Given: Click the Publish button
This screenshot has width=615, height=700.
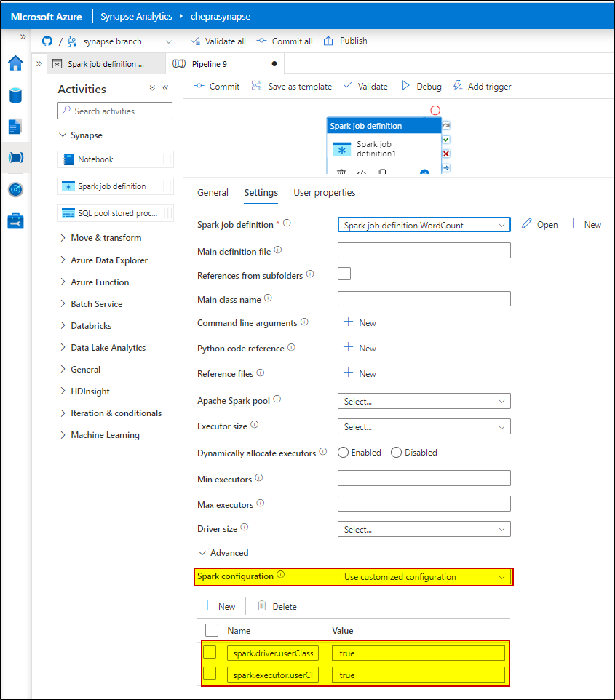Looking at the screenshot, I should coord(345,41).
